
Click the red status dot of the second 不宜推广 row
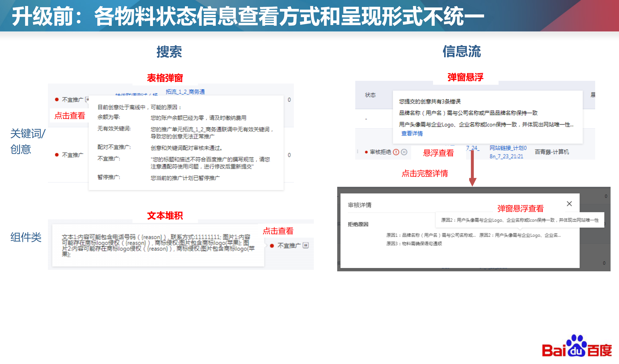pyautogui.click(x=57, y=155)
